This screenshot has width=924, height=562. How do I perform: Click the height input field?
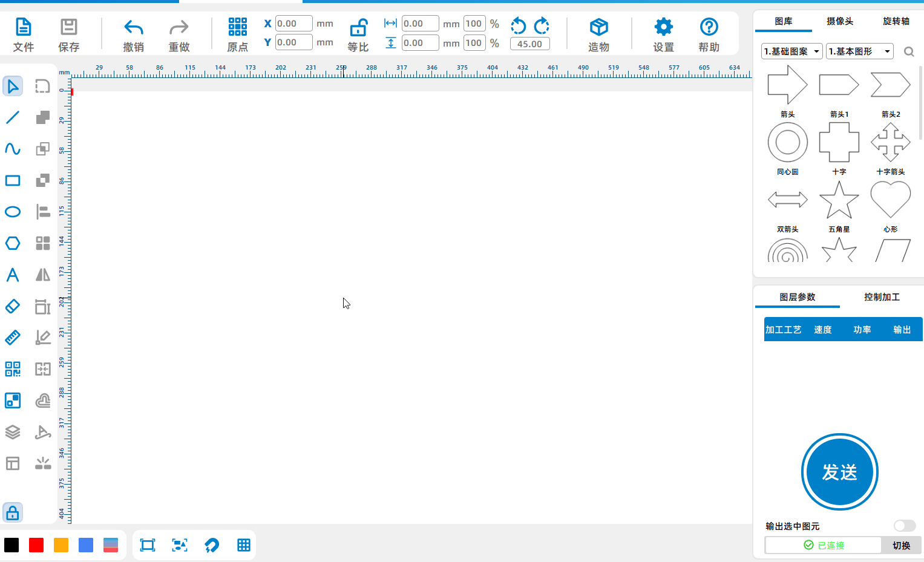[x=421, y=43]
